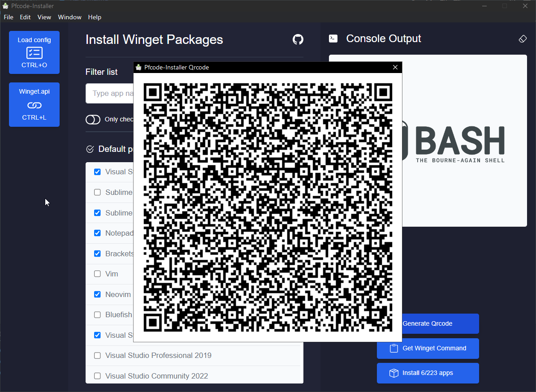
Task: Uncheck the Brackets checkbox
Action: pyautogui.click(x=97, y=254)
